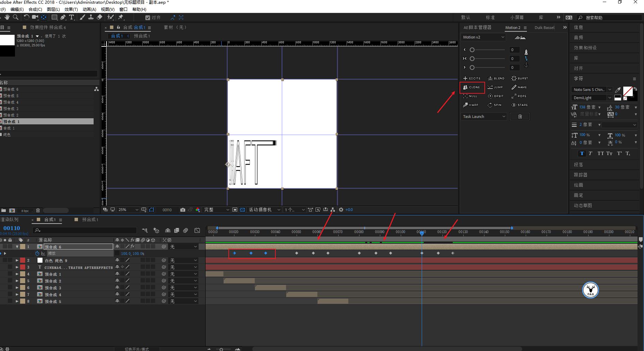Image resolution: width=644 pixels, height=351 pixels.
Task: Toggle the fx switch on layer 预合成 6
Action: point(132,246)
